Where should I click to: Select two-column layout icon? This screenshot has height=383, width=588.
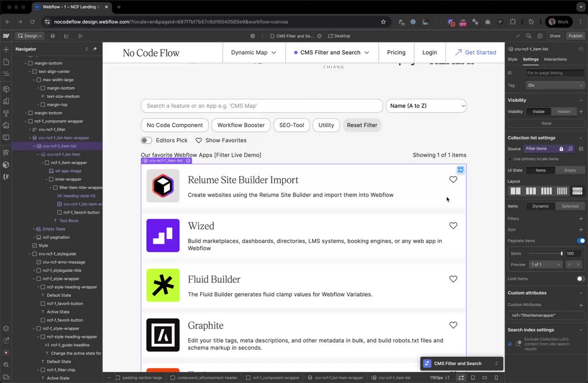click(x=515, y=191)
